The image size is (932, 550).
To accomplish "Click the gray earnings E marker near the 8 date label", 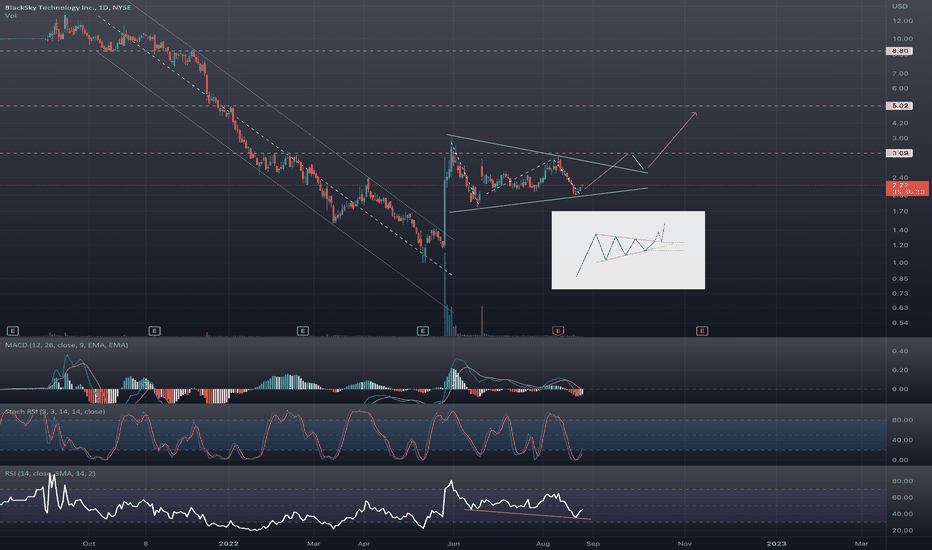I will click(155, 331).
